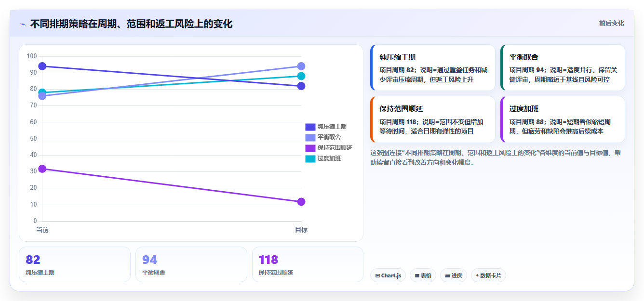Screen dimensions: 644x301
Task: Click the 目标 x-axis label
Action: [301, 230]
